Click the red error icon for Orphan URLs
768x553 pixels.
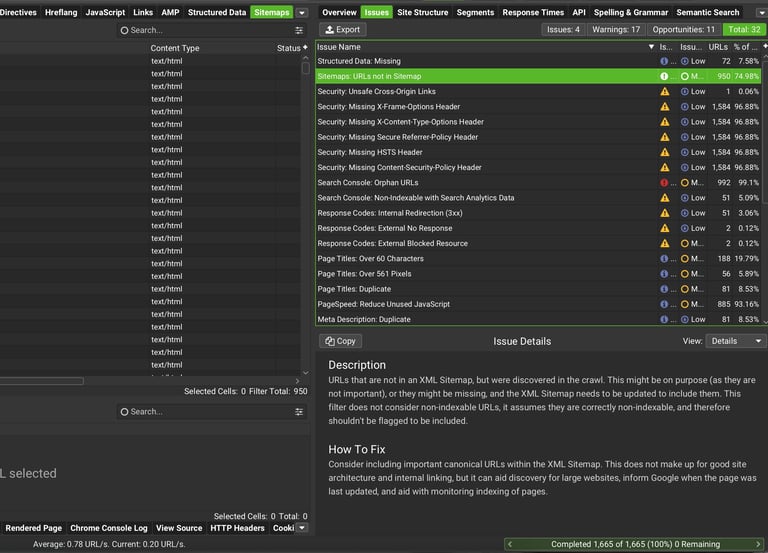click(x=664, y=183)
